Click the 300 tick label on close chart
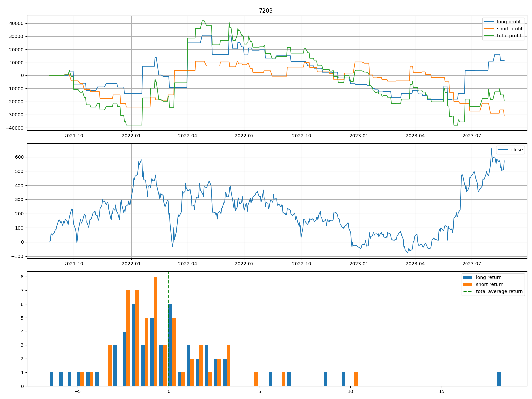The width and height of the screenshot is (532, 399). point(19,199)
